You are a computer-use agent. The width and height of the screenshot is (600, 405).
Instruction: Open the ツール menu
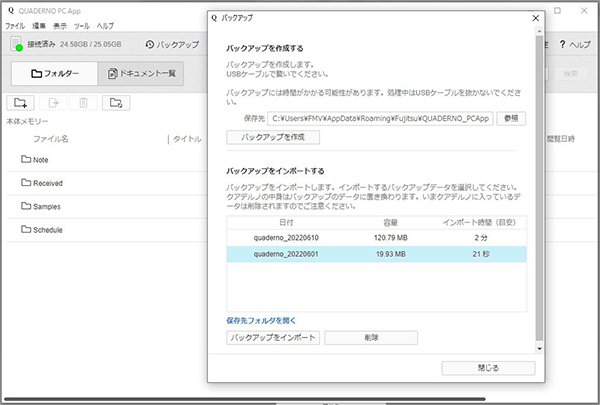click(x=82, y=26)
